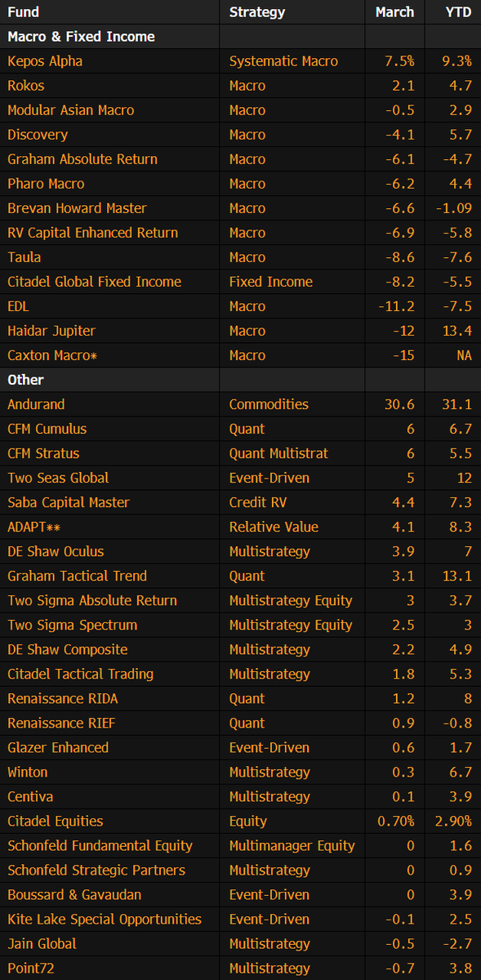Select the Other section header
This screenshot has height=980, width=481.
pos(25,380)
